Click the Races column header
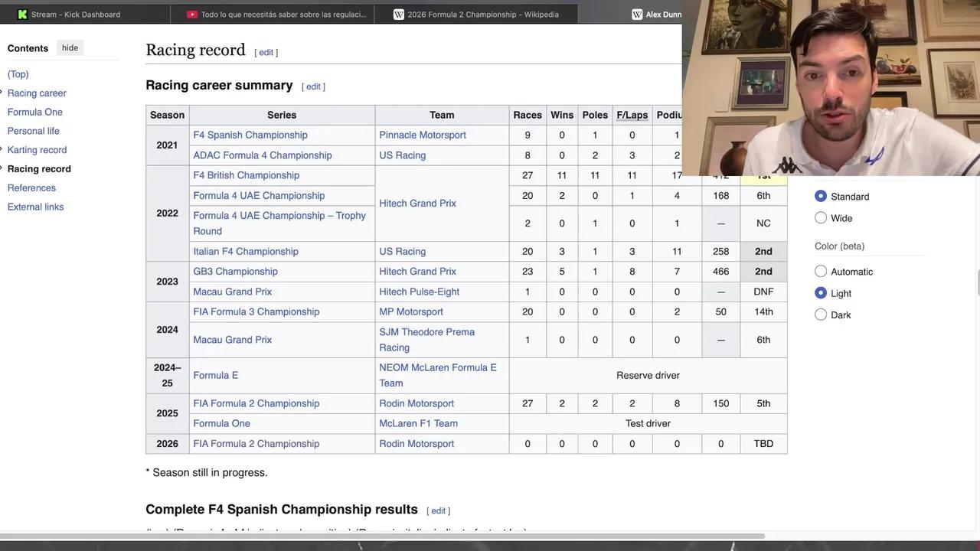 [528, 115]
